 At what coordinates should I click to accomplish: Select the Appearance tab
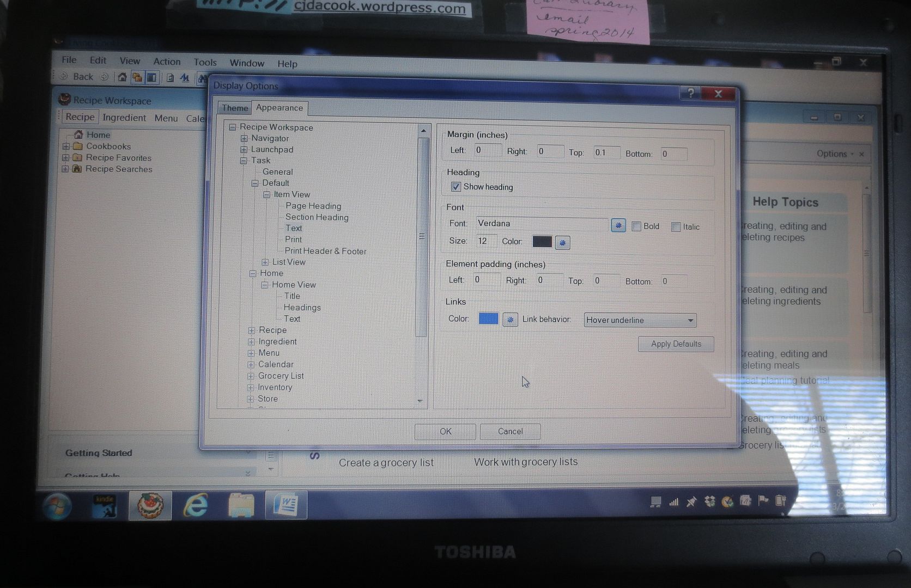(280, 108)
